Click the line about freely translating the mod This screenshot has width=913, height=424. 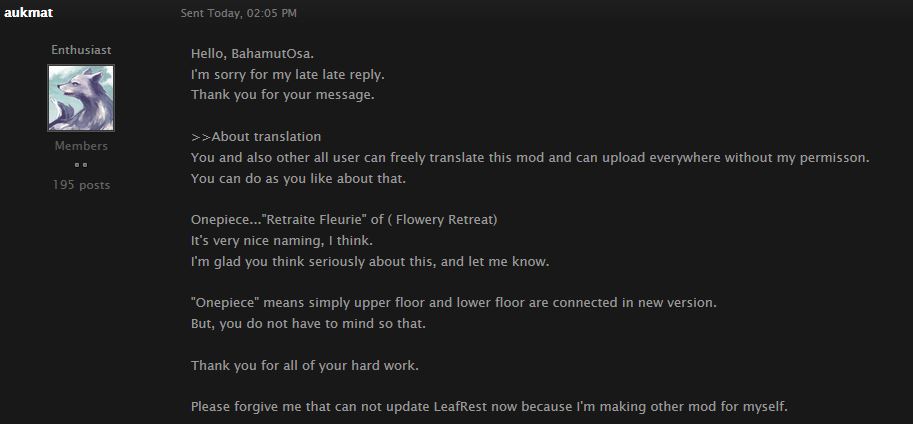(530, 158)
